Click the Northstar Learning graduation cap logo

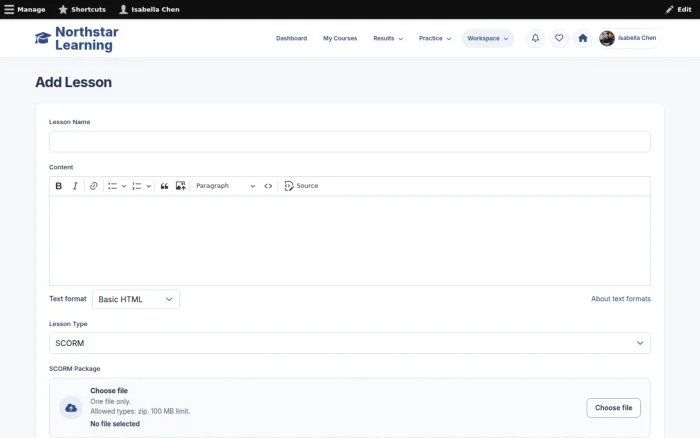[43, 38]
